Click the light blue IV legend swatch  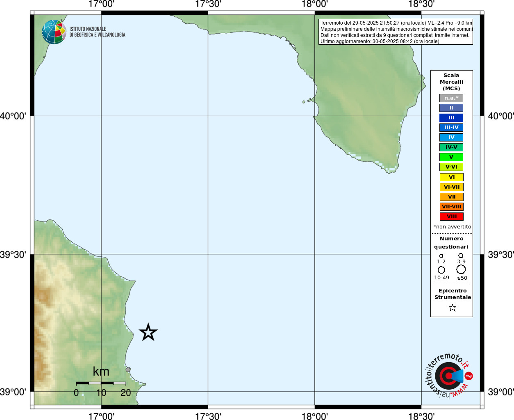click(451, 137)
